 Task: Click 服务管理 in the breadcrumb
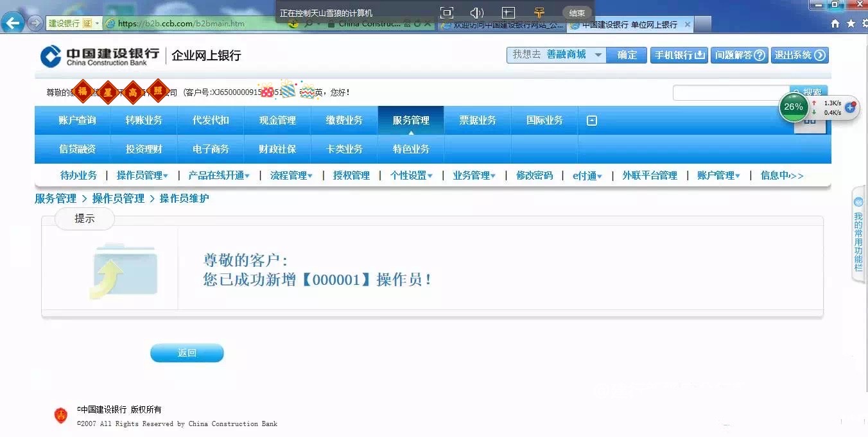click(55, 198)
